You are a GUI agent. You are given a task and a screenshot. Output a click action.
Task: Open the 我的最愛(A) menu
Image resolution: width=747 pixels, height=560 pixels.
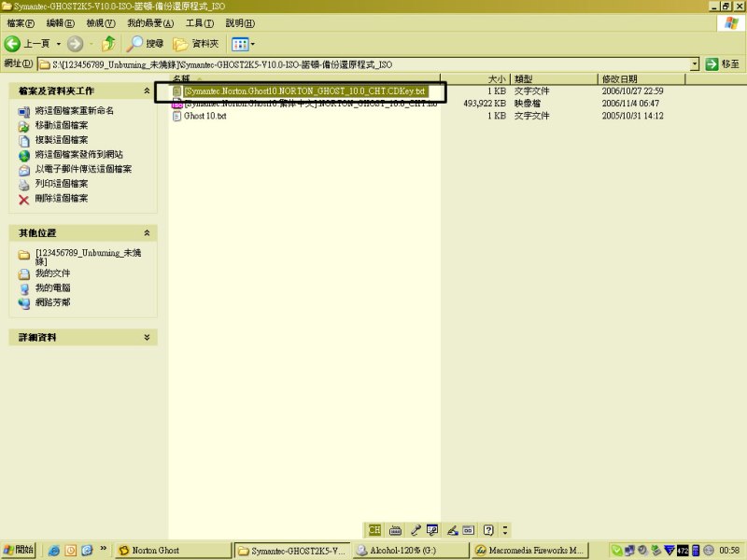pos(150,22)
